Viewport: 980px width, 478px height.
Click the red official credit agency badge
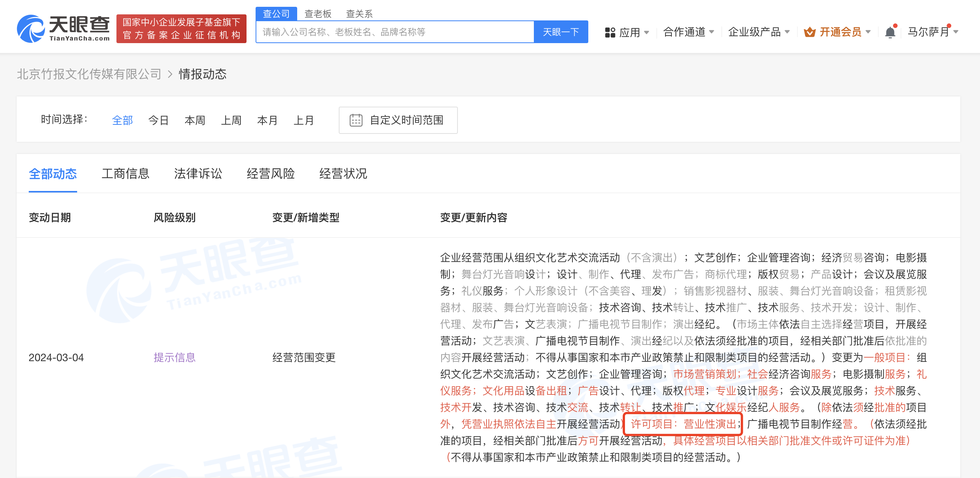tap(181, 29)
